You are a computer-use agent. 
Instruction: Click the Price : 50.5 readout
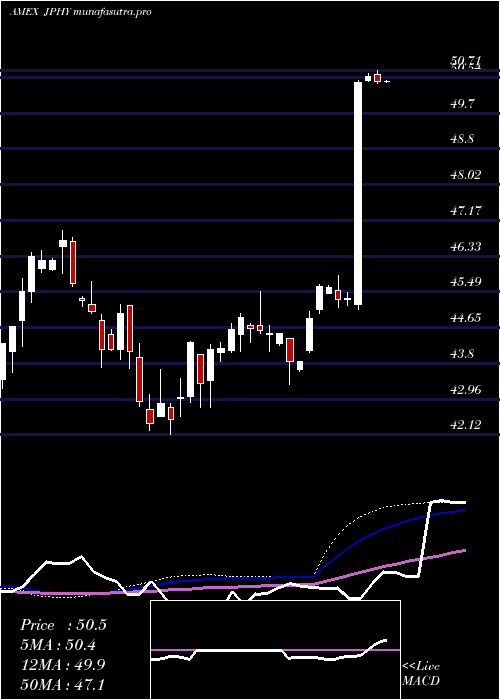point(63,625)
